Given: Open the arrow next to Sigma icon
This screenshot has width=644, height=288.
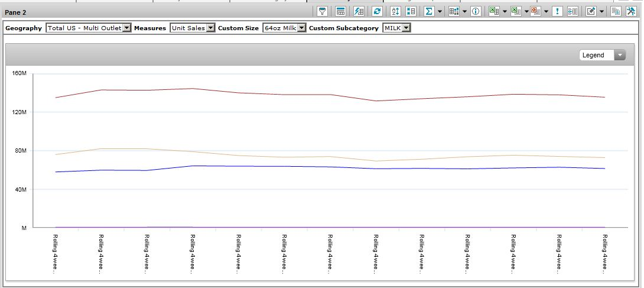Looking at the screenshot, I should pyautogui.click(x=440, y=12).
